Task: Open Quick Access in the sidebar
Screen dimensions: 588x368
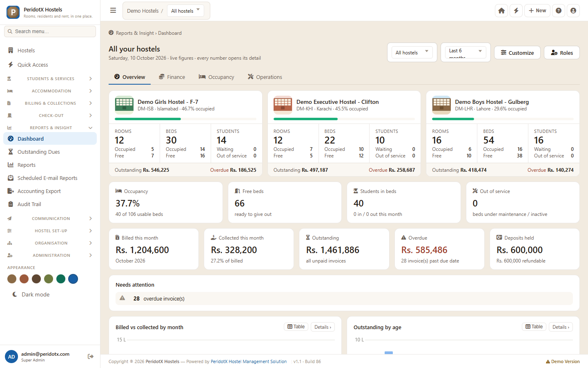Action: point(50,65)
